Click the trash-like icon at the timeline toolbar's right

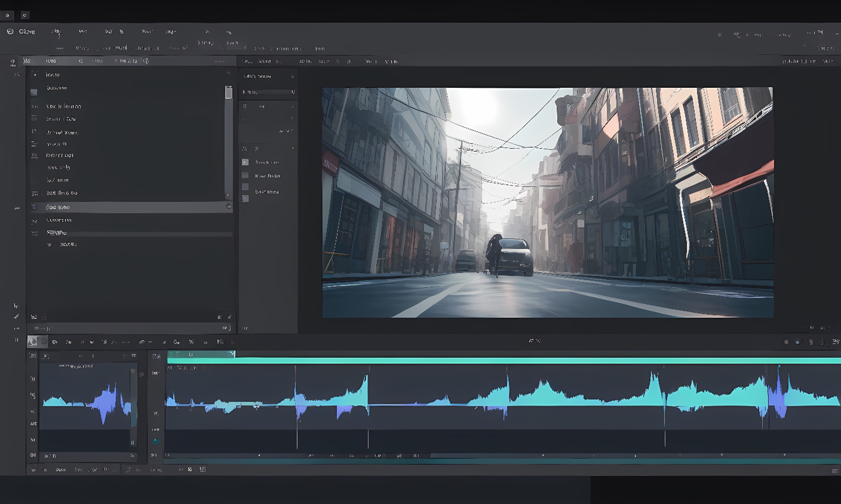click(x=822, y=342)
